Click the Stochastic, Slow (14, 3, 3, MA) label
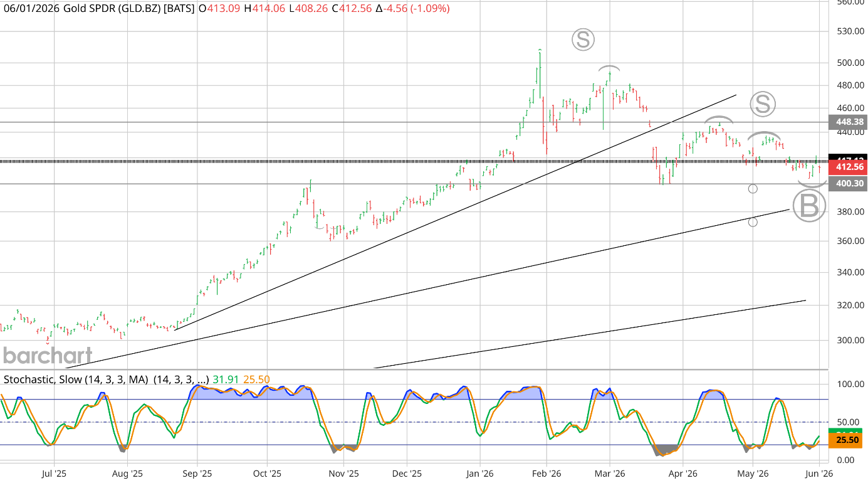Viewport: 868px width, 483px height. coord(76,379)
